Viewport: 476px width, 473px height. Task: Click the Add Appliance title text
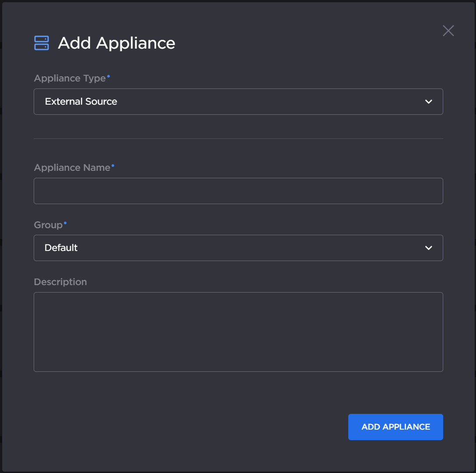[x=116, y=43]
